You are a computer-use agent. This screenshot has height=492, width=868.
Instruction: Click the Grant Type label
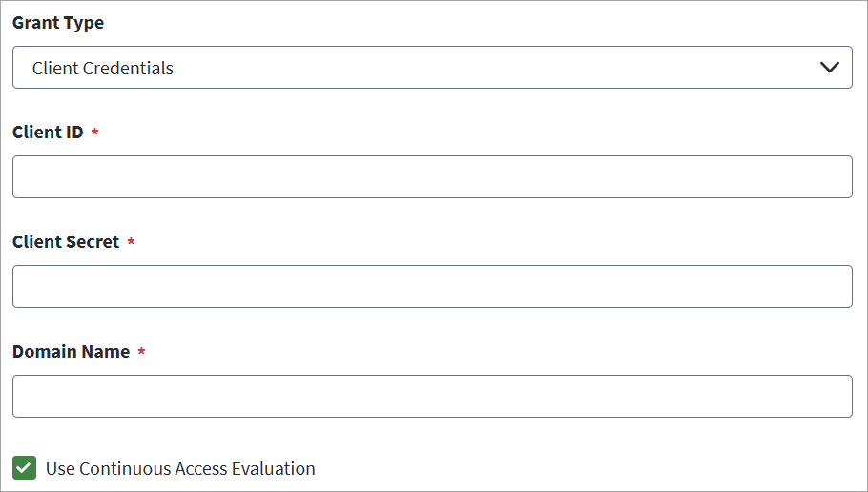click(58, 23)
